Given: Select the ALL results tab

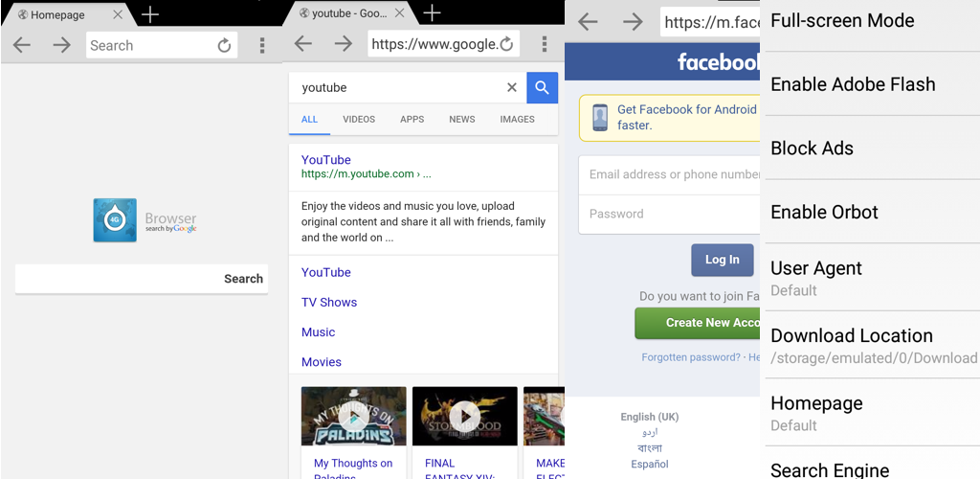Looking at the screenshot, I should click(309, 120).
